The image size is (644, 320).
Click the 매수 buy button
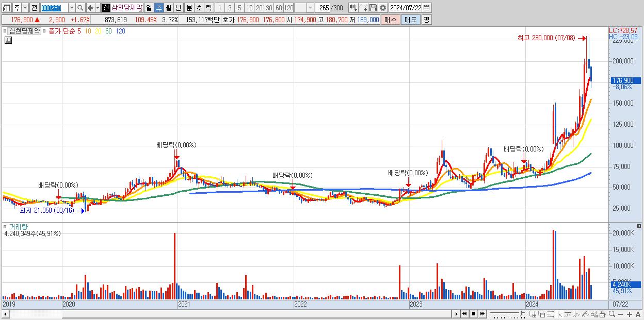(391, 20)
